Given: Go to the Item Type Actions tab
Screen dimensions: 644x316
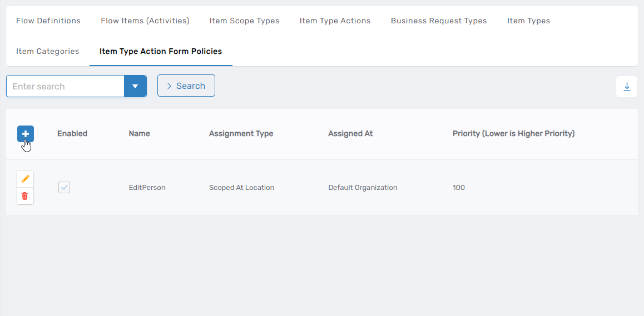Looking at the screenshot, I should 335,21.
